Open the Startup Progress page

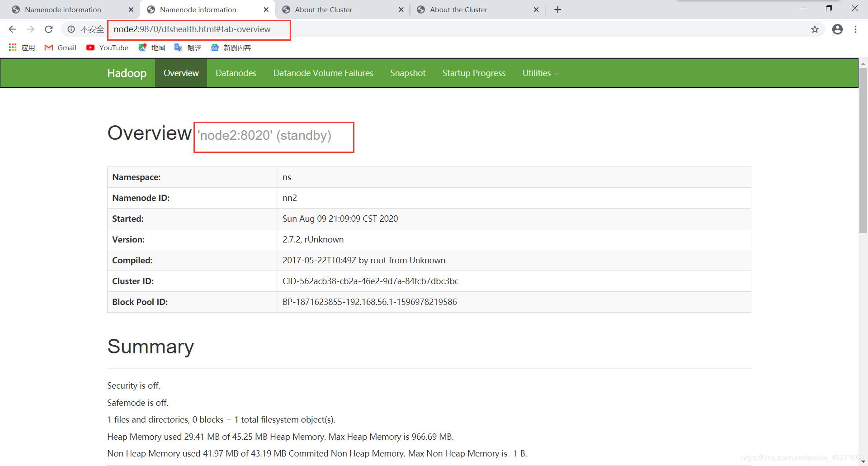pyautogui.click(x=474, y=73)
